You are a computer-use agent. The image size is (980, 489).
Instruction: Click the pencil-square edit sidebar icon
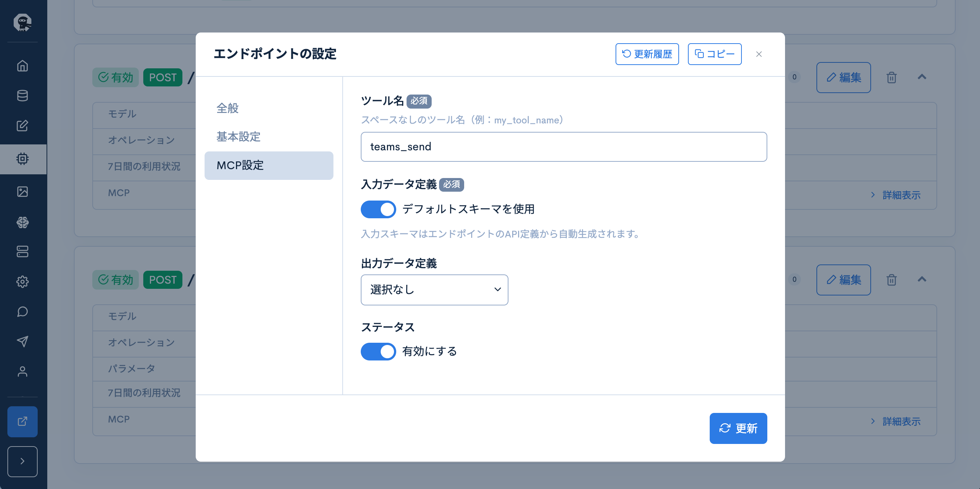tap(23, 126)
